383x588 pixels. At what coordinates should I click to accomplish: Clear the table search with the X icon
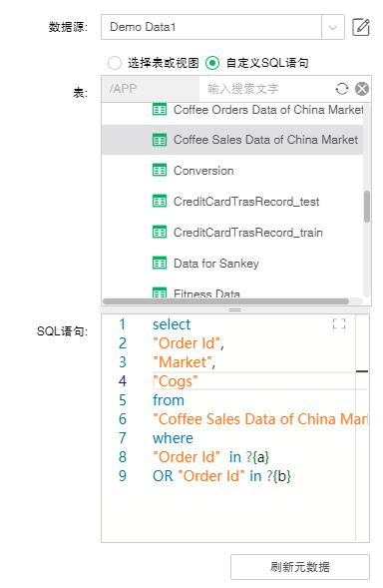pyautogui.click(x=362, y=89)
